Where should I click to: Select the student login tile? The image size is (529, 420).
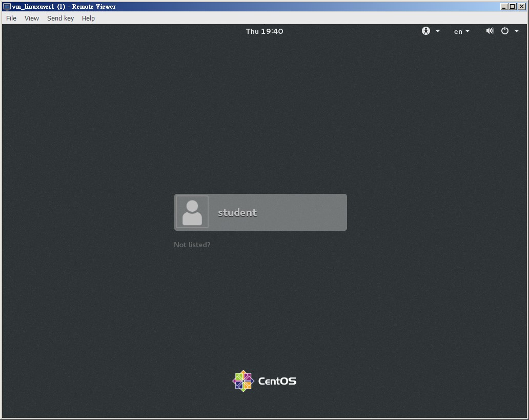click(x=260, y=212)
